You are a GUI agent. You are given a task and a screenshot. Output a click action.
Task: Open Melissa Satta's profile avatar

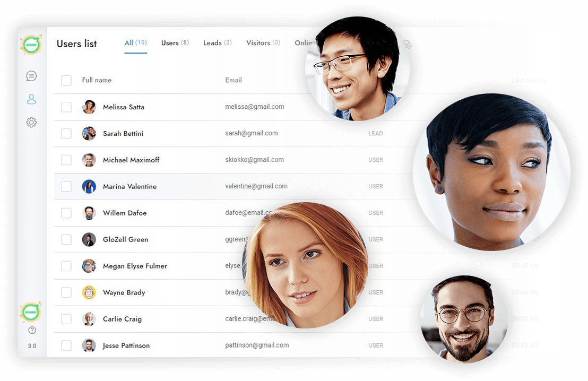(x=89, y=107)
